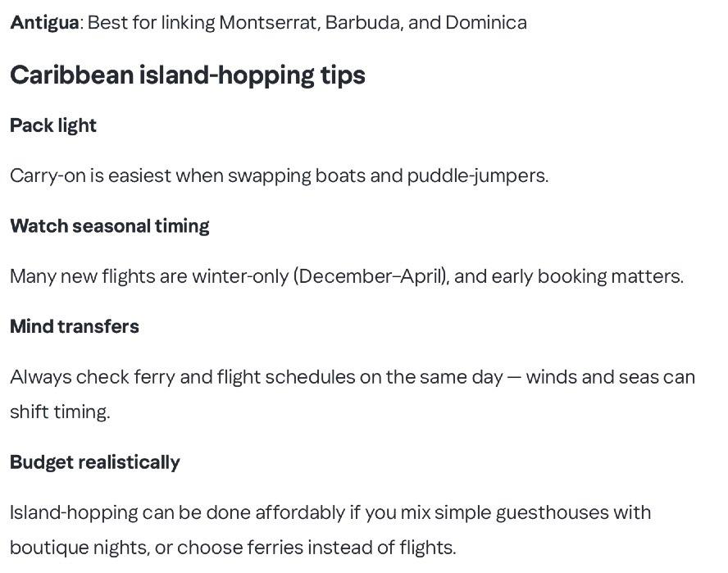Screen dimensions: 728x573
Task: Click the sentence starting "Carry-on is easiest"
Action: pyautogui.click(x=279, y=175)
